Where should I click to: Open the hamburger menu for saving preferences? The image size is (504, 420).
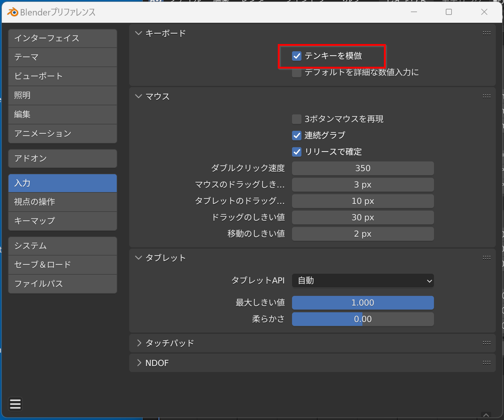point(15,404)
